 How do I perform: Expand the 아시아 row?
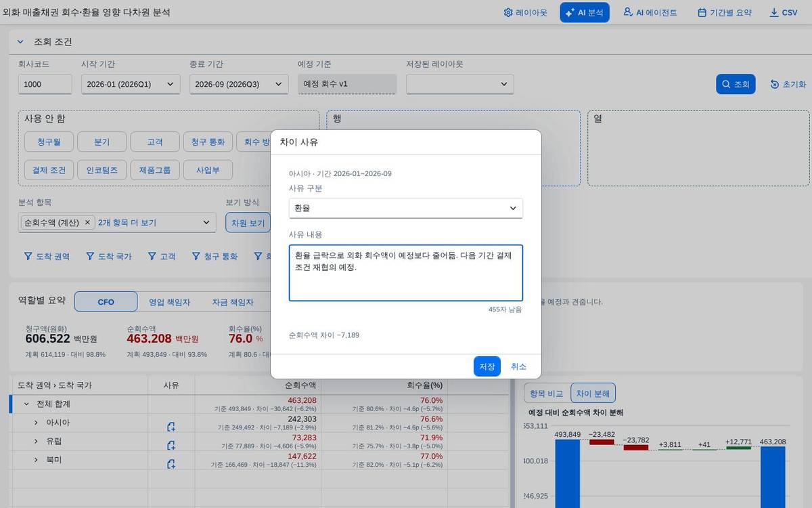tap(36, 423)
